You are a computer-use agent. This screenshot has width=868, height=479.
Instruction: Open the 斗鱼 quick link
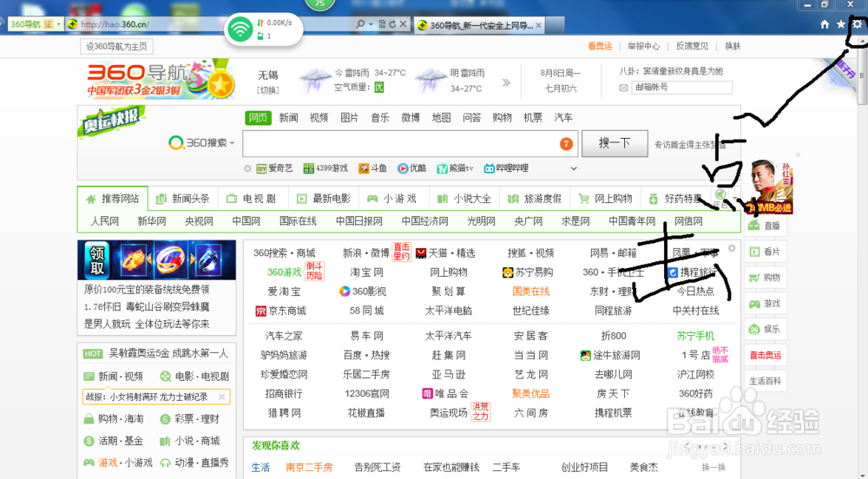[372, 168]
